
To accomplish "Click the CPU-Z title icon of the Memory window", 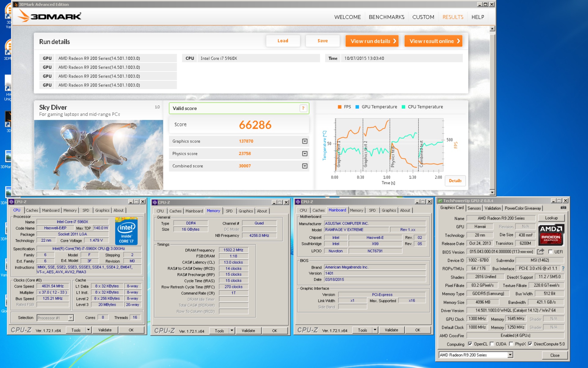I will pos(155,202).
